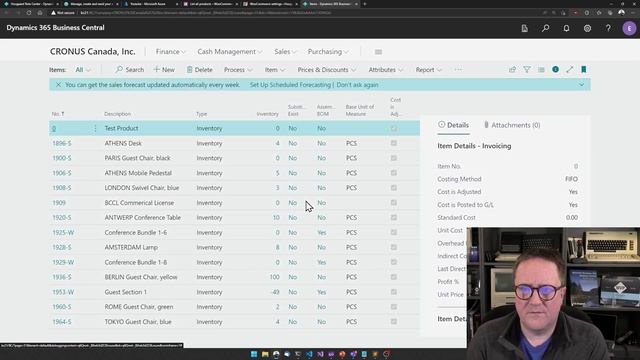Open the search magnifier in top header

coord(545,28)
